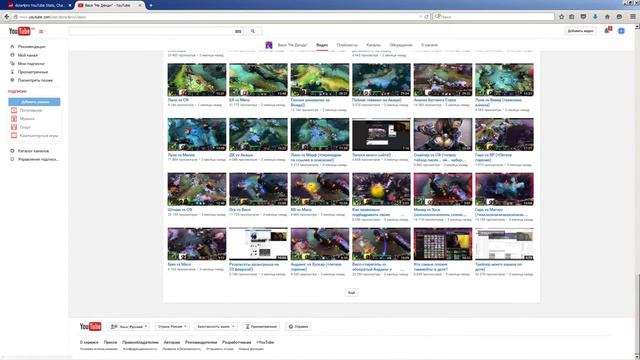Reload the page with the refresh icon
Screen dimensions: 640x360
pyautogui.click(x=427, y=17)
